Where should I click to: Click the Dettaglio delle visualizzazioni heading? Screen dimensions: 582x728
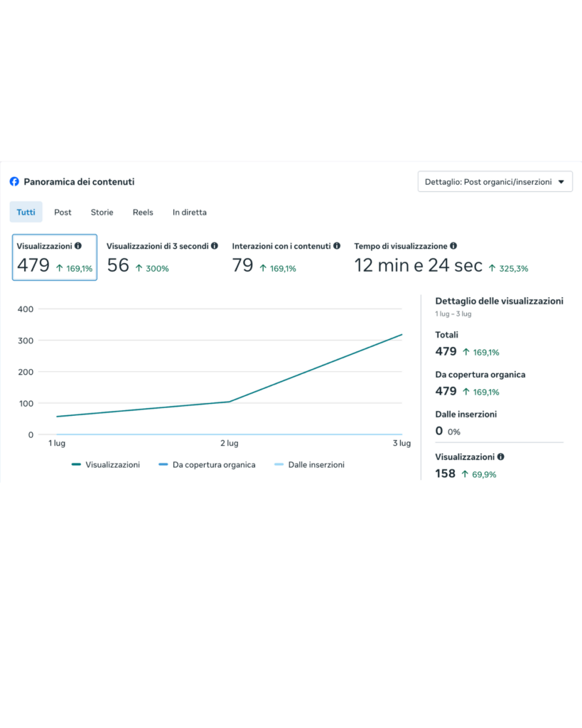click(500, 301)
